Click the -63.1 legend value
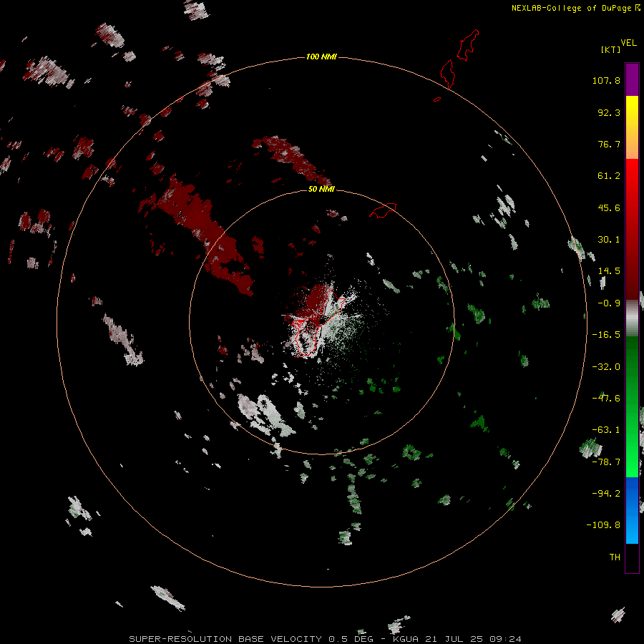Image resolution: width=644 pixels, height=644 pixels. click(606, 430)
